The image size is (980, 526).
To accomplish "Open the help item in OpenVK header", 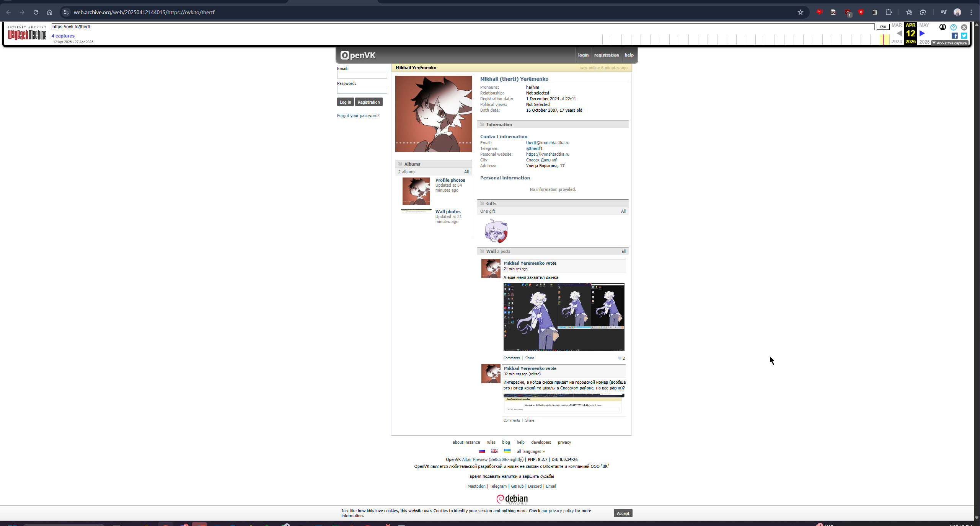I will [x=629, y=55].
